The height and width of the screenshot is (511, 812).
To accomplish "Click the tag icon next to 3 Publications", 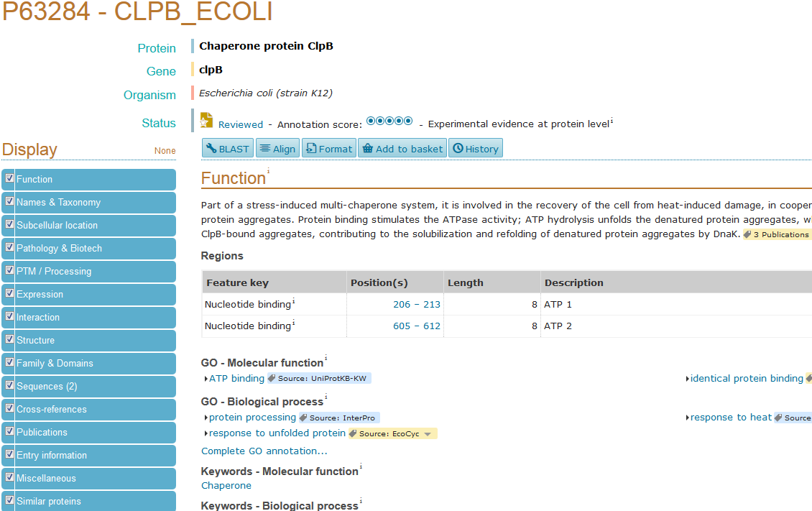I will [747, 234].
